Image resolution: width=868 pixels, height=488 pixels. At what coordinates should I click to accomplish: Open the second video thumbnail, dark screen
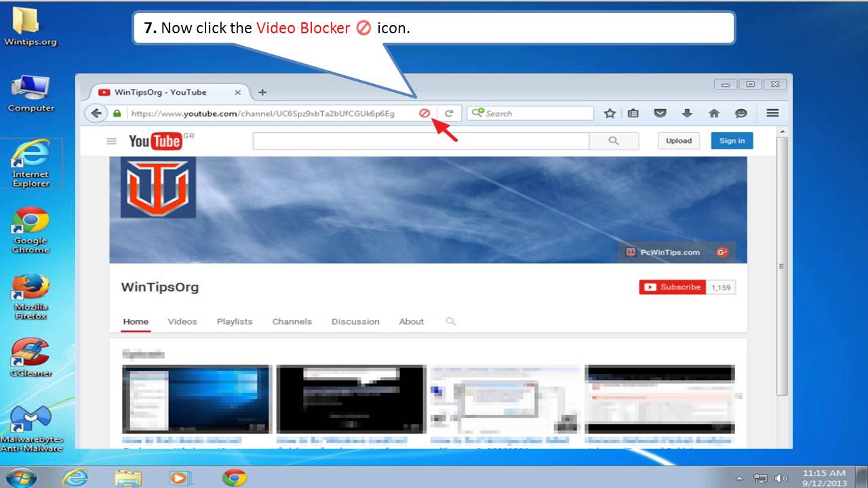coord(351,399)
